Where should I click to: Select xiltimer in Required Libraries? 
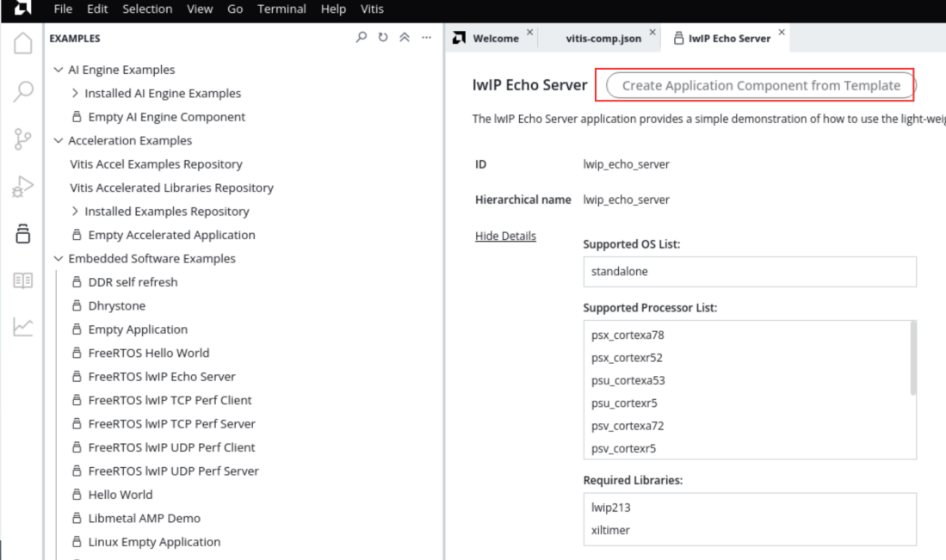[610, 530]
